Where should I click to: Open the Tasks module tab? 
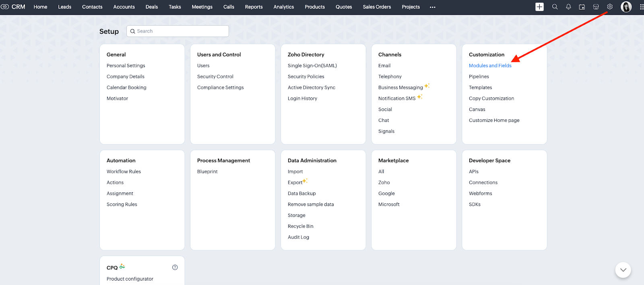(x=175, y=7)
